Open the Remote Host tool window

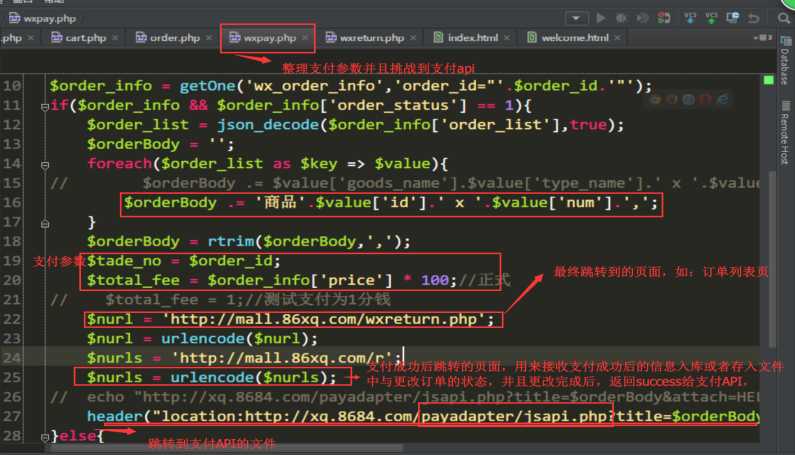tap(785, 132)
